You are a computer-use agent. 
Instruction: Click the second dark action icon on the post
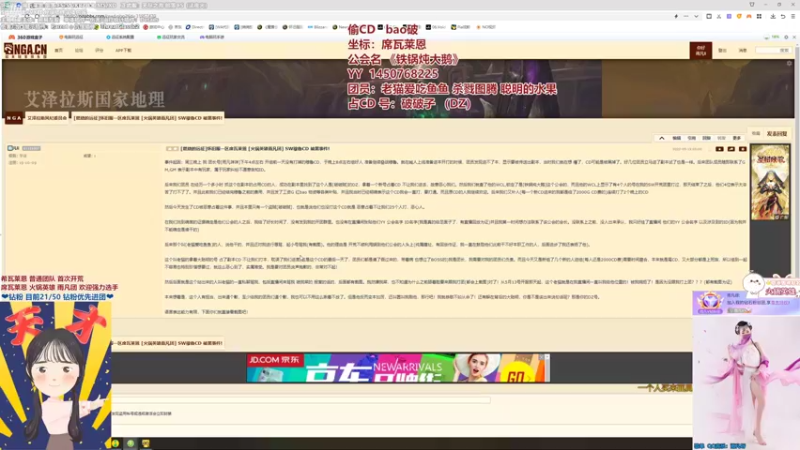pyautogui.click(x=731, y=149)
